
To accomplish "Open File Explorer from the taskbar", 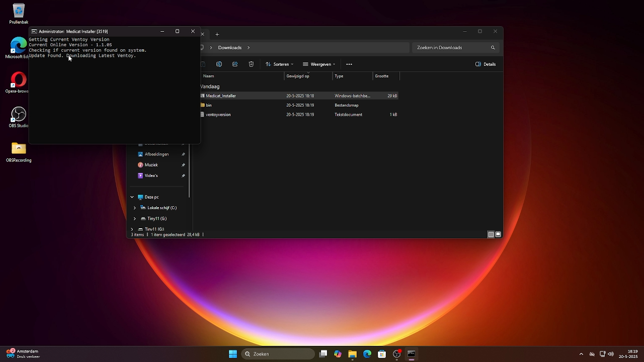I will tap(352, 354).
